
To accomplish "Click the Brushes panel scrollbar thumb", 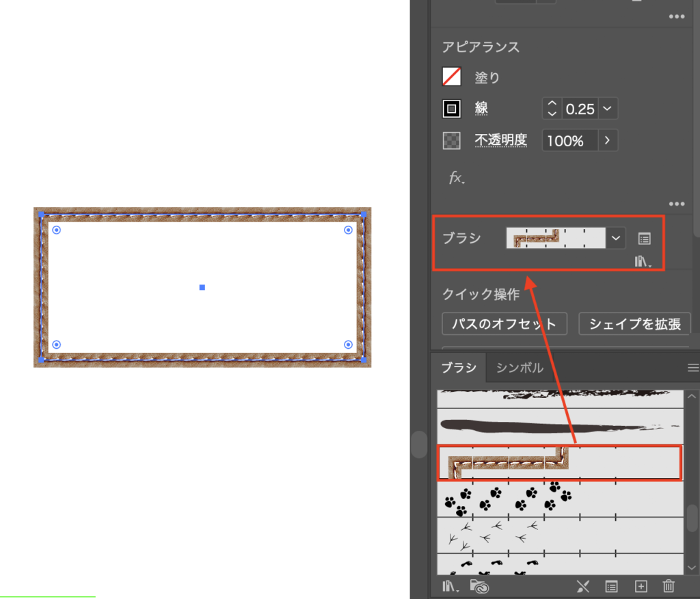I will click(x=692, y=518).
